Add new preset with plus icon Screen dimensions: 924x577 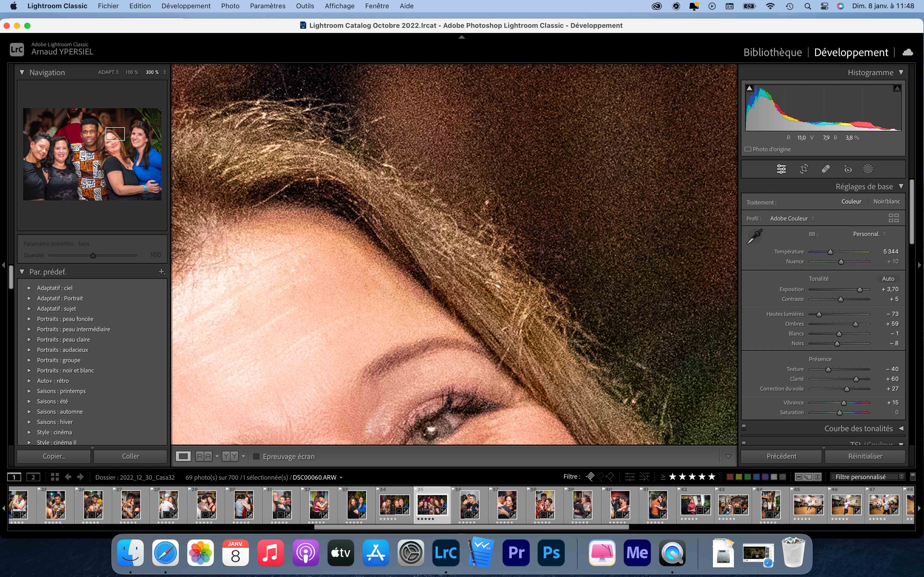tap(161, 272)
